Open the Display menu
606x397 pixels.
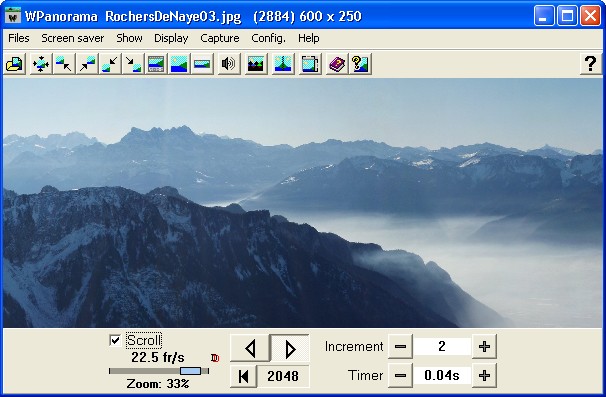point(171,38)
